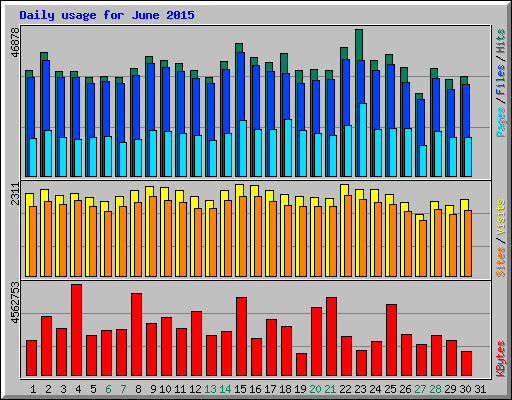
Task: Click day label 10 on the axis
Action: point(165,389)
